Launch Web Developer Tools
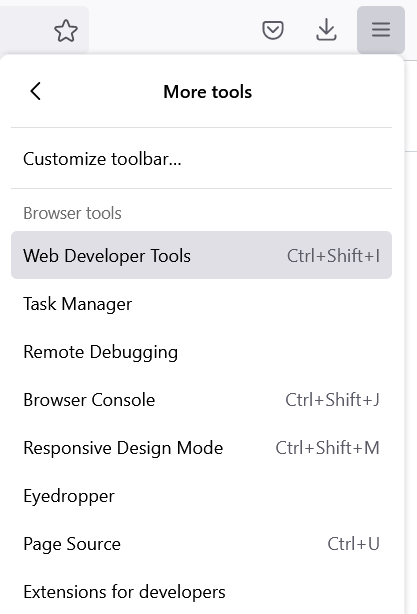This screenshot has height=614, width=417. (x=201, y=255)
